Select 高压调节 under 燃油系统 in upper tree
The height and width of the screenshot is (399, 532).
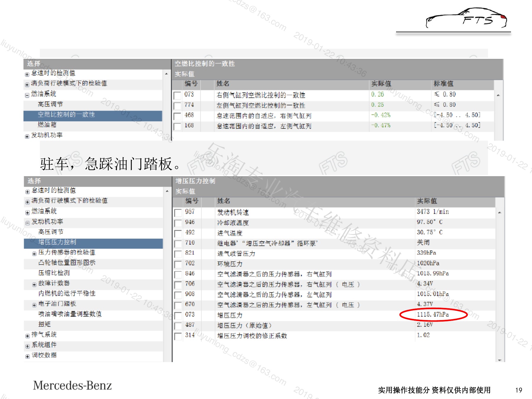[x=50, y=104]
